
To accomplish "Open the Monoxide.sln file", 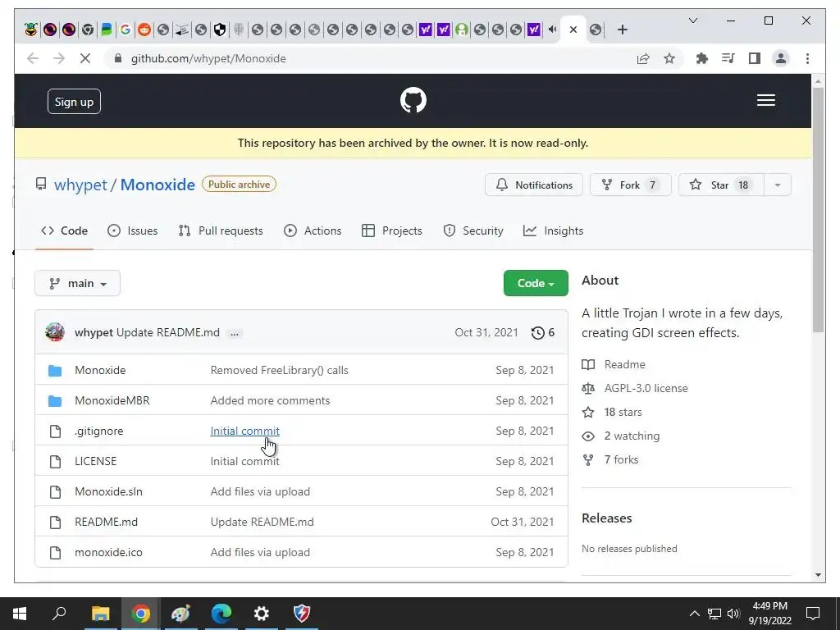I will click(x=108, y=492).
